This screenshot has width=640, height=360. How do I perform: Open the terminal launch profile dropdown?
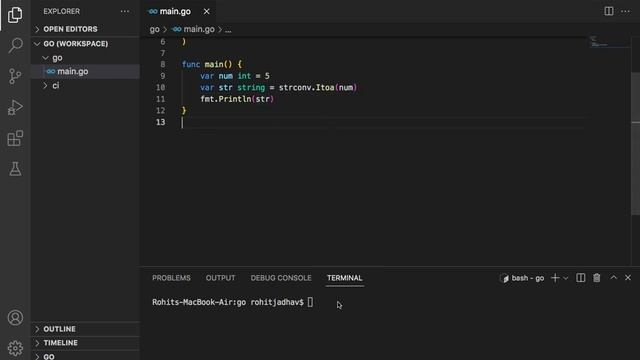566,278
